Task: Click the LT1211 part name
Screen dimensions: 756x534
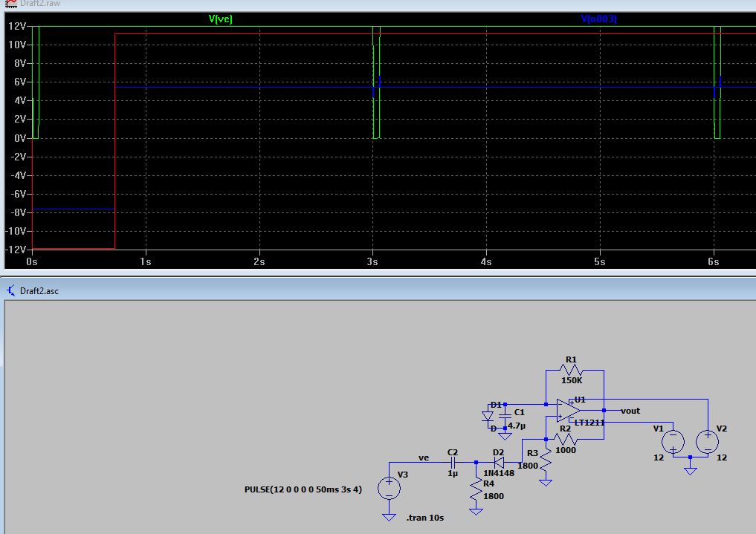Action: click(589, 423)
